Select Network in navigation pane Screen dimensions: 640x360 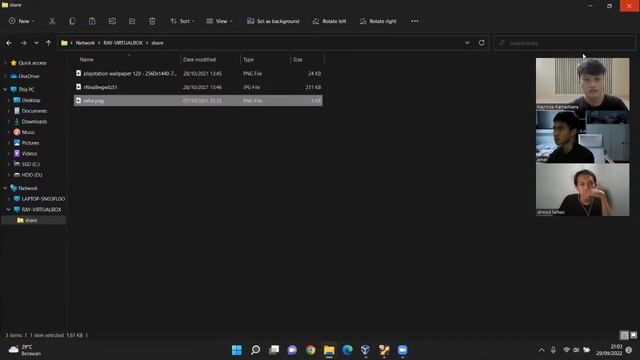click(27, 188)
